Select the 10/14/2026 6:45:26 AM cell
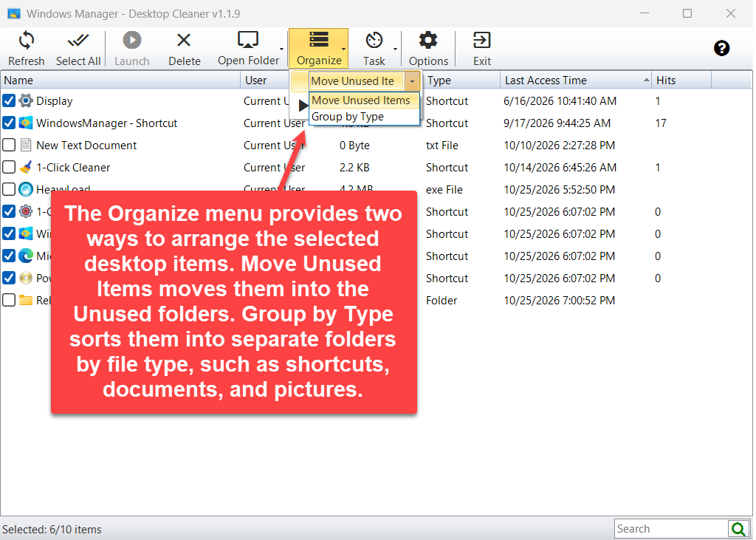This screenshot has height=540, width=756. point(560,168)
